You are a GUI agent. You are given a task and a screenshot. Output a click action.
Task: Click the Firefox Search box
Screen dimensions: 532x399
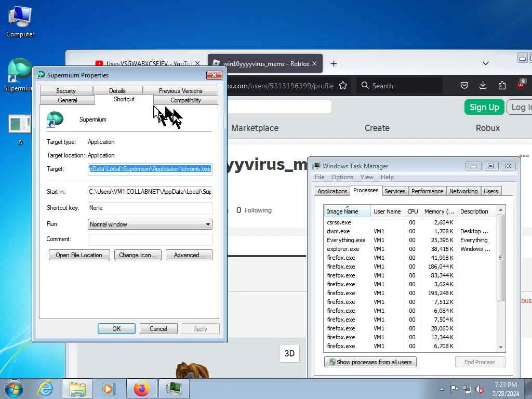click(x=400, y=86)
